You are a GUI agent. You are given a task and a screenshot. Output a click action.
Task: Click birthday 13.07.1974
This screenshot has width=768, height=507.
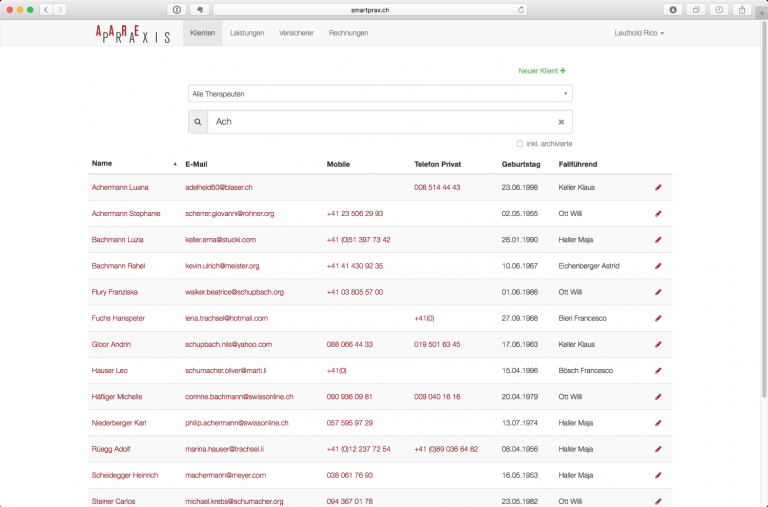tap(520, 423)
